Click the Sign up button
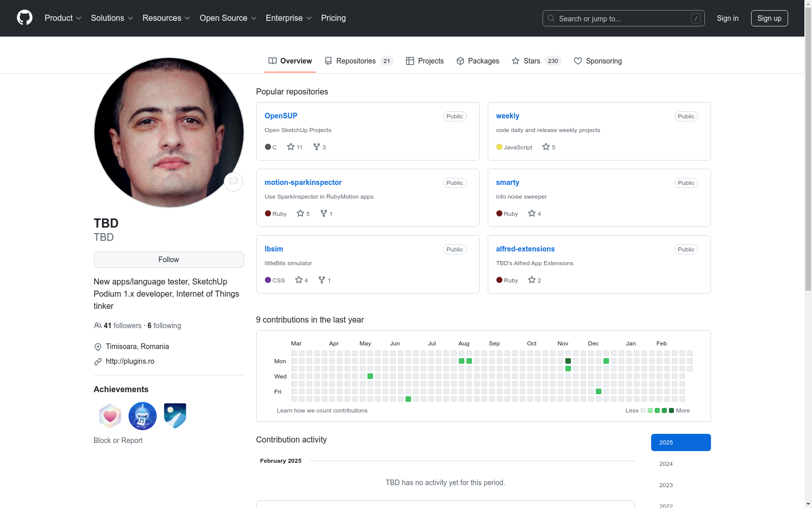 pos(769,18)
